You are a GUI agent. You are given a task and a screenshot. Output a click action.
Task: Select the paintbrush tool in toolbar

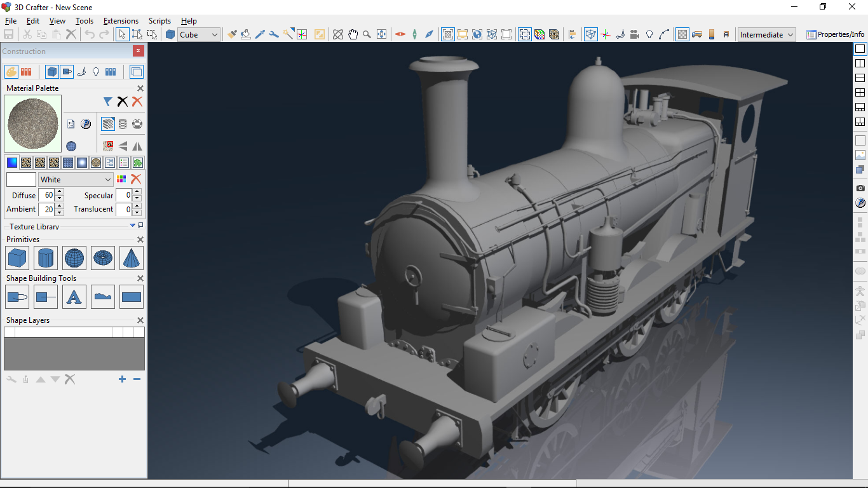click(232, 34)
